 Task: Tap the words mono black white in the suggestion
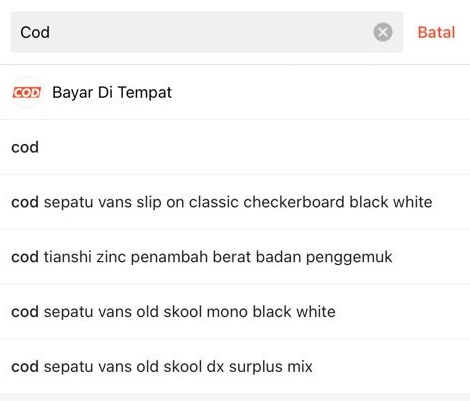pyautogui.click(x=271, y=312)
